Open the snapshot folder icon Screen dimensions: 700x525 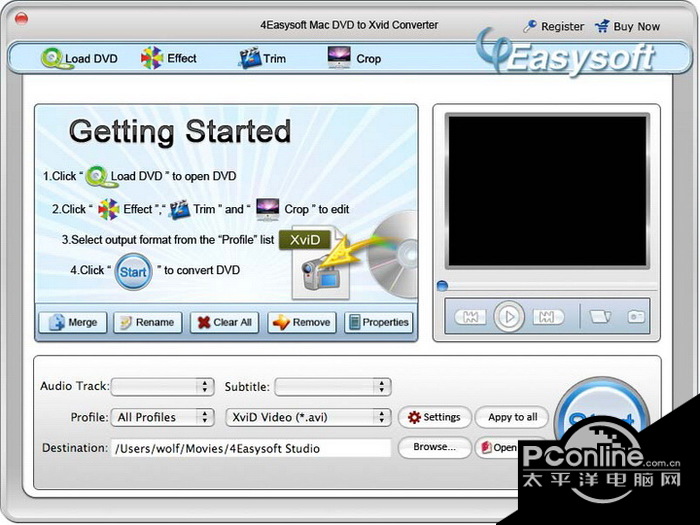pos(600,317)
